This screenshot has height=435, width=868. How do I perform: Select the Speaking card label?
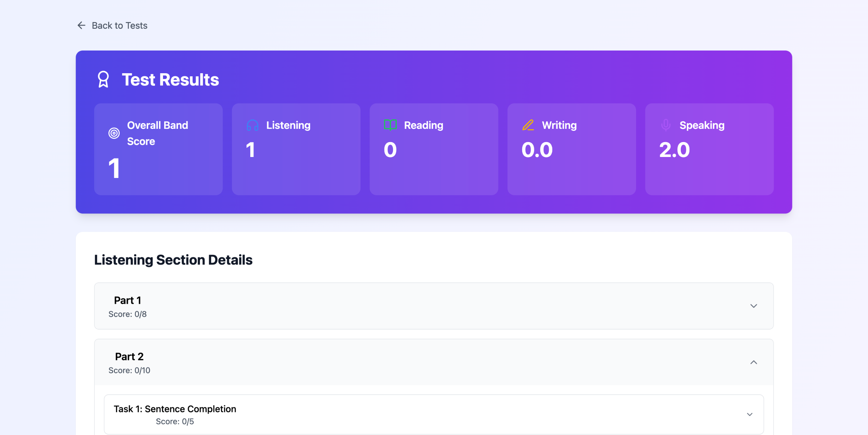pyautogui.click(x=702, y=125)
